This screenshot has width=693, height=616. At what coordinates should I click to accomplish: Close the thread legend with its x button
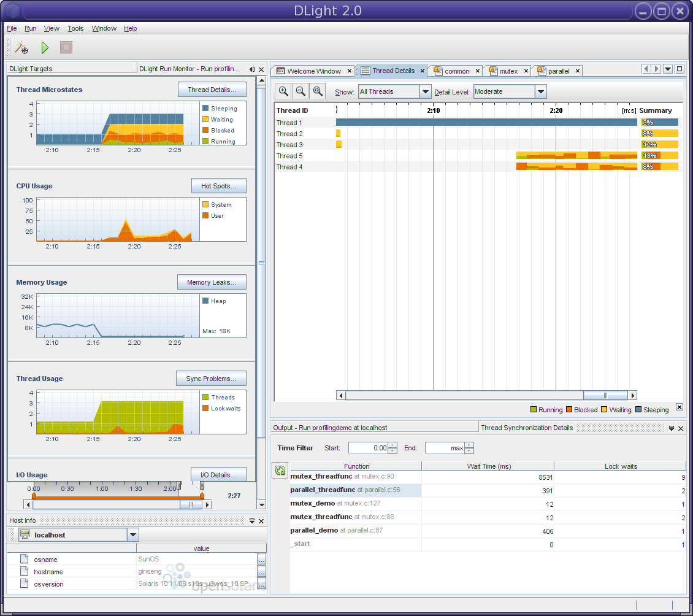tap(680, 407)
